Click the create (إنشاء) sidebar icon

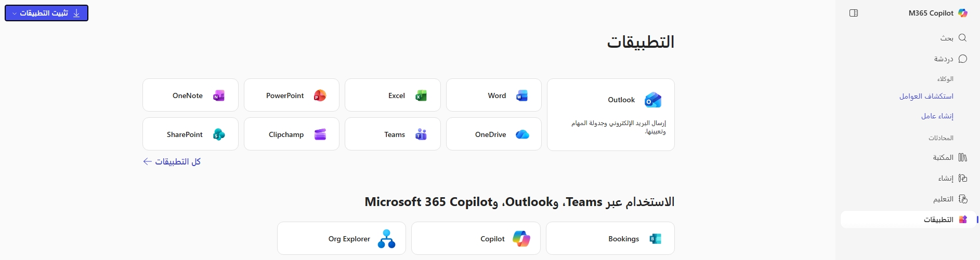(x=962, y=178)
